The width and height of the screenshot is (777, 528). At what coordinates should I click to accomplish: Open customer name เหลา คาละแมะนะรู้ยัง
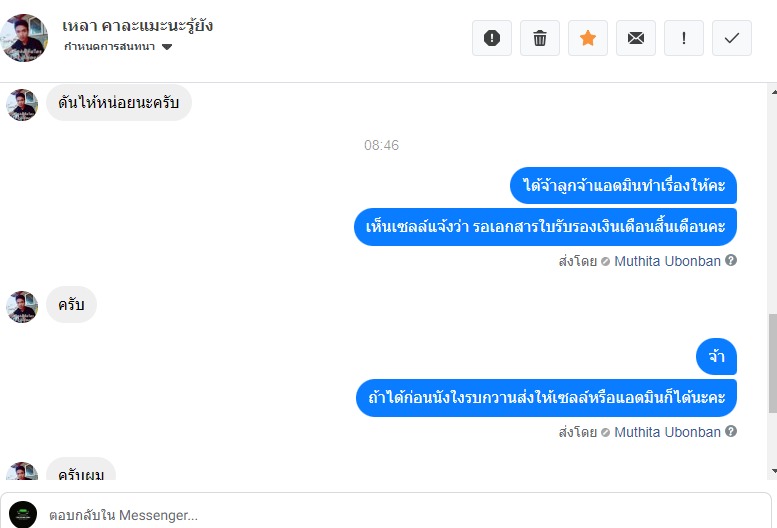click(x=138, y=25)
